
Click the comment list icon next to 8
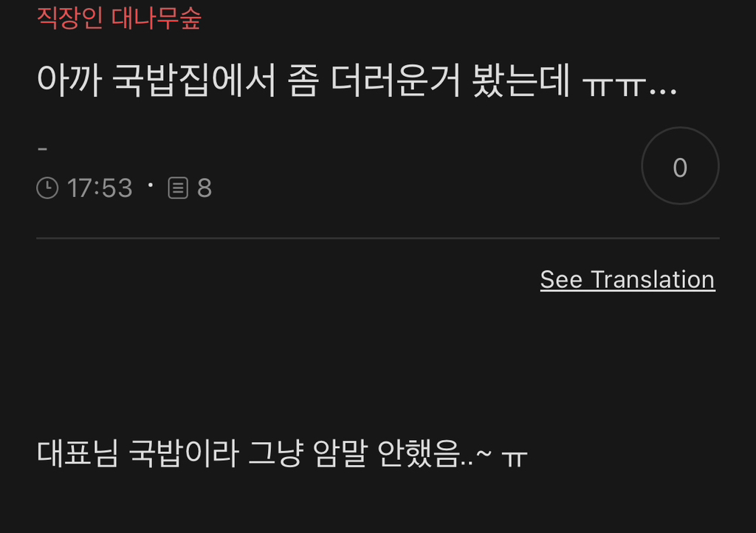178,188
